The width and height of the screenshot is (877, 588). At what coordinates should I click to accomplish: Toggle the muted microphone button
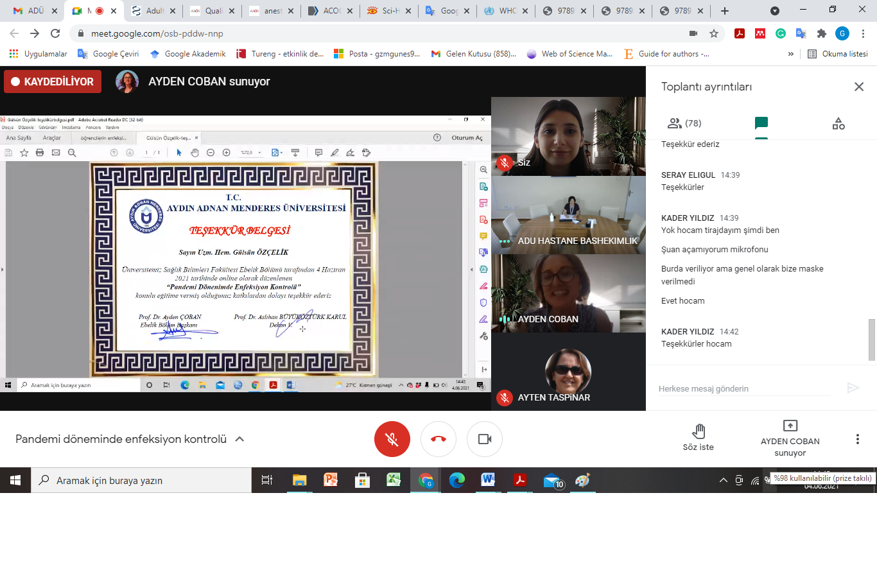click(x=392, y=439)
